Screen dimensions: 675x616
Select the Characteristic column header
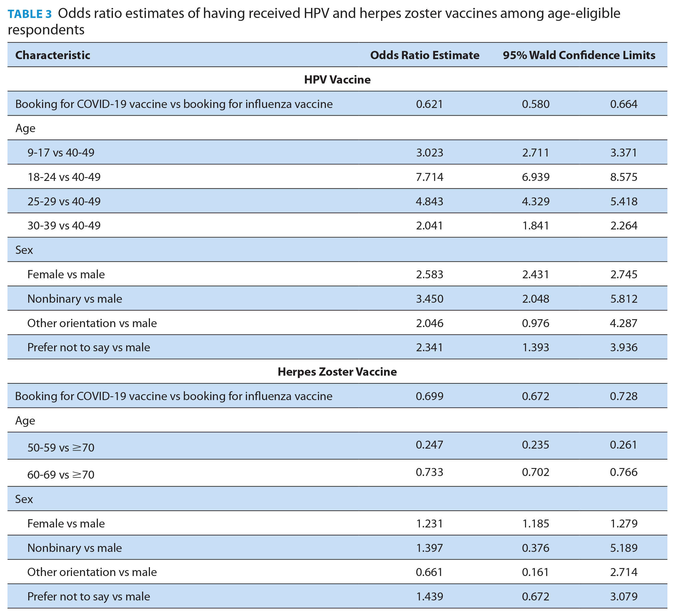click(x=53, y=55)
